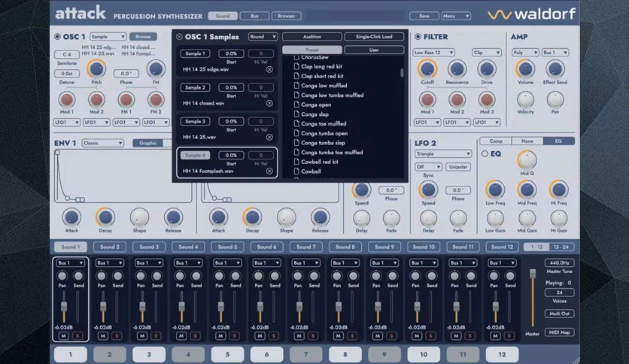
Task: Open the ENV 1 Classic dropdown
Action: [102, 143]
